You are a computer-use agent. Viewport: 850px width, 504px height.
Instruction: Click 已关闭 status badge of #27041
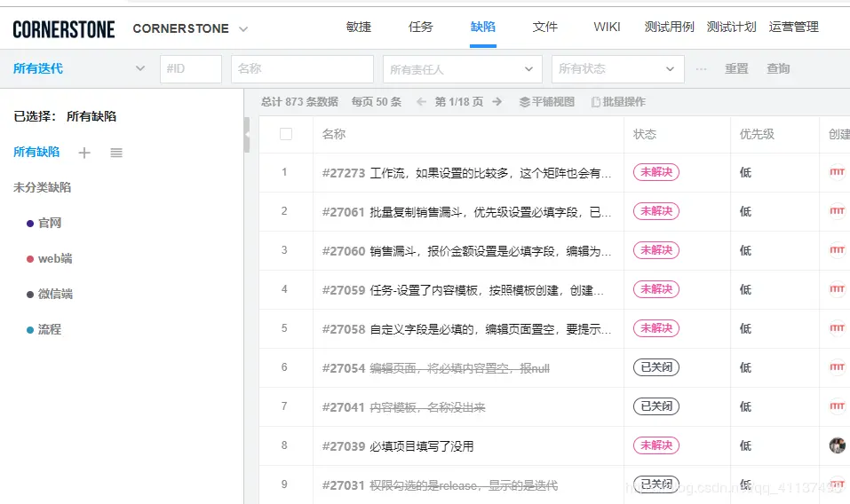point(656,406)
